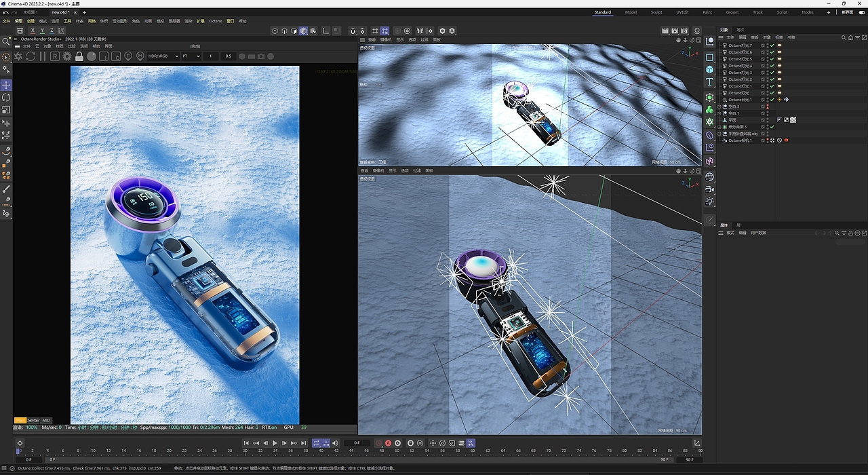Open the PT kernel dropdown

tap(190, 56)
